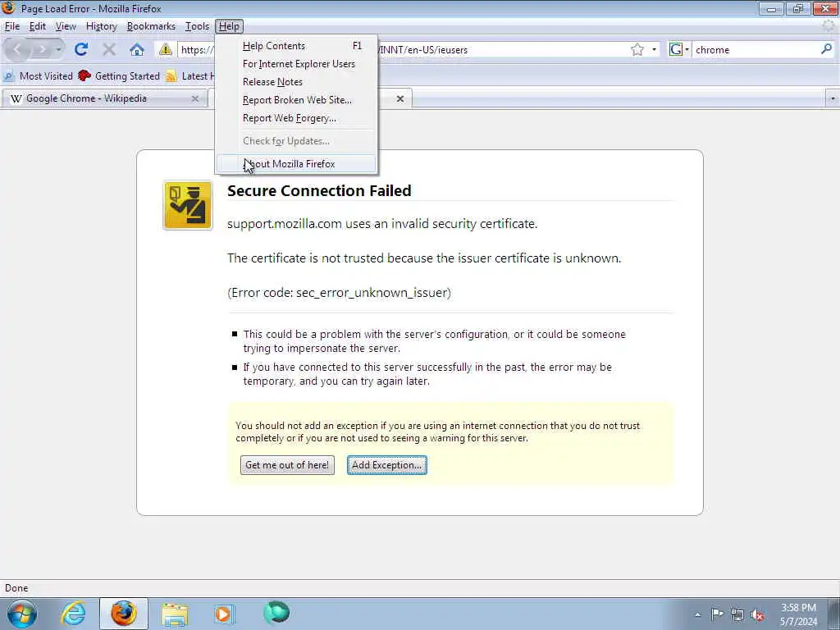Image resolution: width=840 pixels, height=630 pixels.
Task: Open the File menu
Action: coord(11,26)
